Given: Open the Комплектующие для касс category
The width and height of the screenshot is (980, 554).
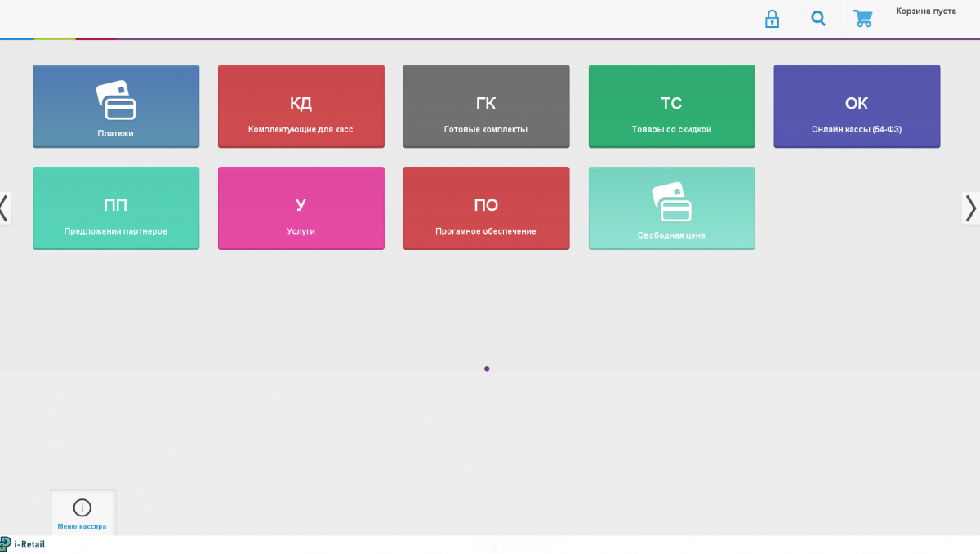Looking at the screenshot, I should point(301,106).
